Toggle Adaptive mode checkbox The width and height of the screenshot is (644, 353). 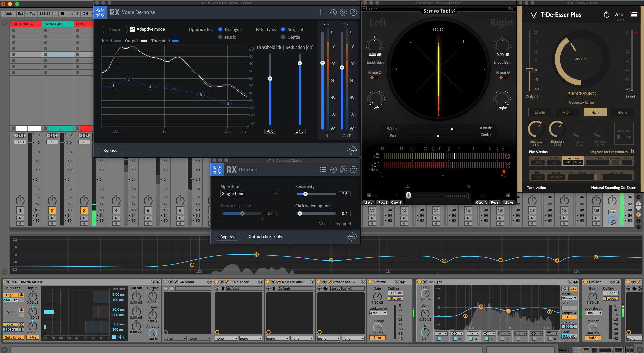click(x=133, y=29)
